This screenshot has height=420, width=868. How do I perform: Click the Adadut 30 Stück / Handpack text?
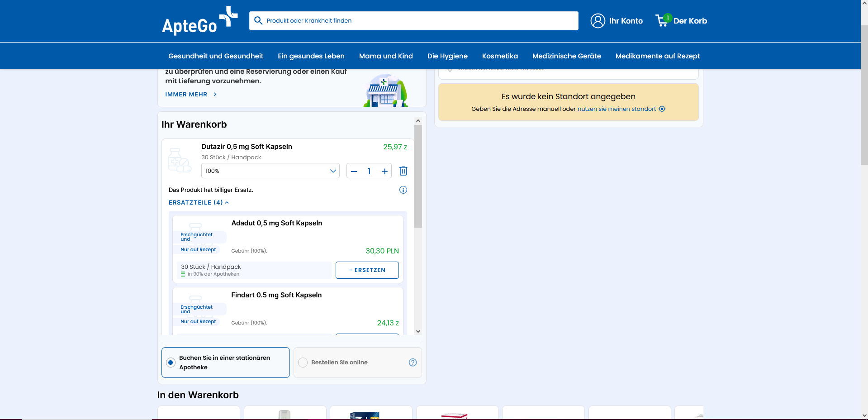tap(211, 267)
